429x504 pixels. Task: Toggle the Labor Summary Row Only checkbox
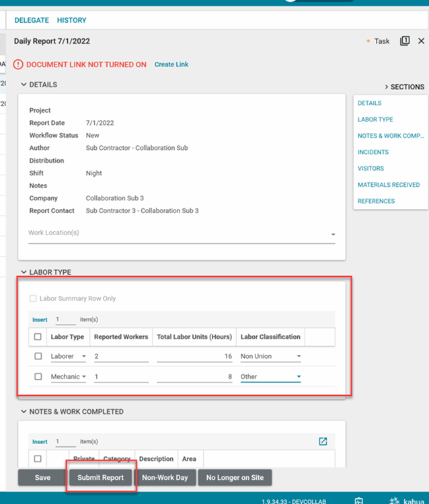click(x=33, y=298)
